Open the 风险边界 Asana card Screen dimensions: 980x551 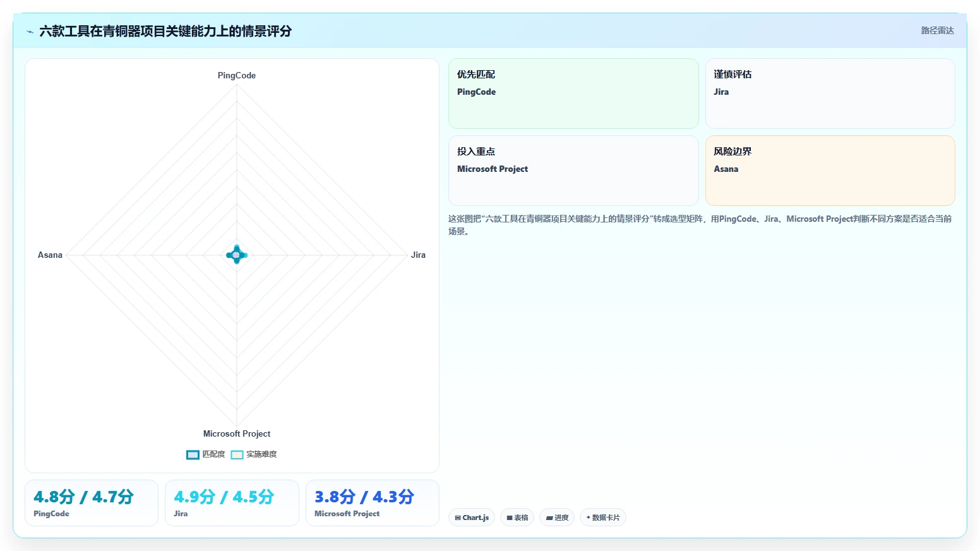[x=830, y=171]
